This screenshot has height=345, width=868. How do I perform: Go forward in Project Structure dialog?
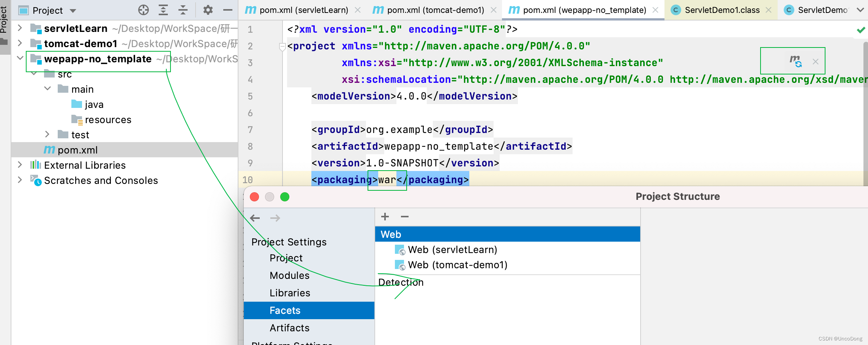[x=275, y=218]
